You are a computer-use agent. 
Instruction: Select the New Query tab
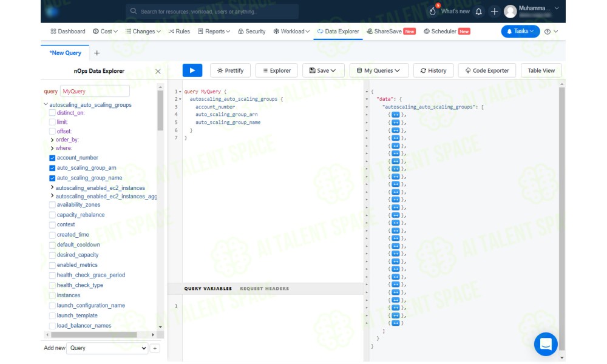coord(65,53)
